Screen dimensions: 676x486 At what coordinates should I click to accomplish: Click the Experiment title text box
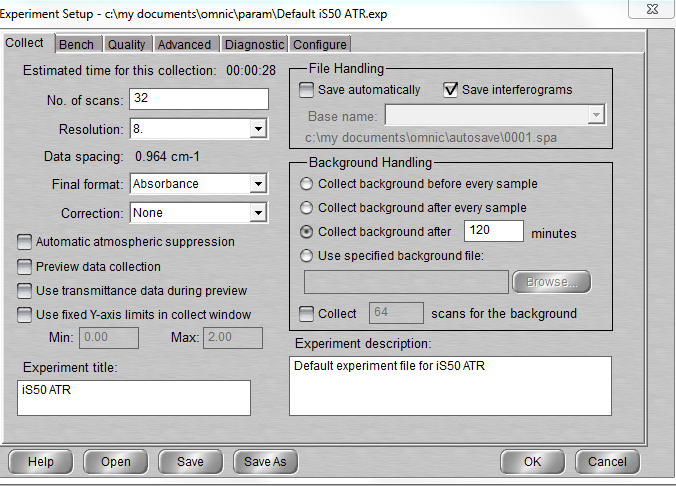[x=134, y=398]
